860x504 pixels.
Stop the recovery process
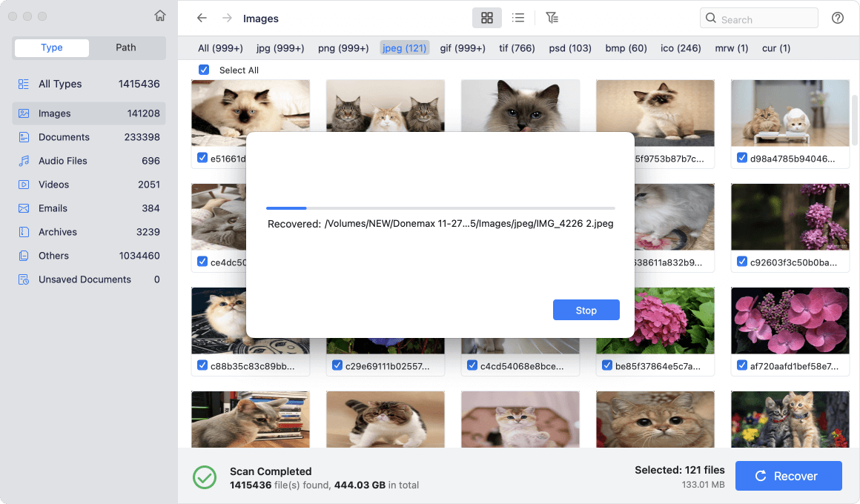(x=586, y=311)
